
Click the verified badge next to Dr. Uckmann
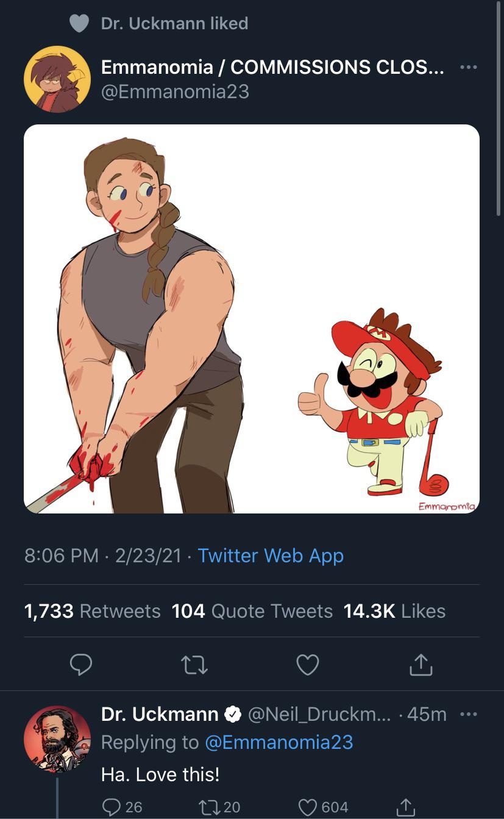pos(233,714)
